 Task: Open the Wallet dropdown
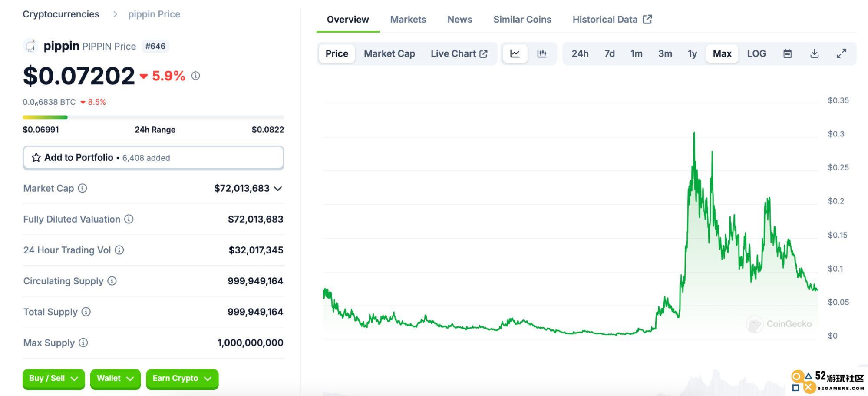point(116,379)
